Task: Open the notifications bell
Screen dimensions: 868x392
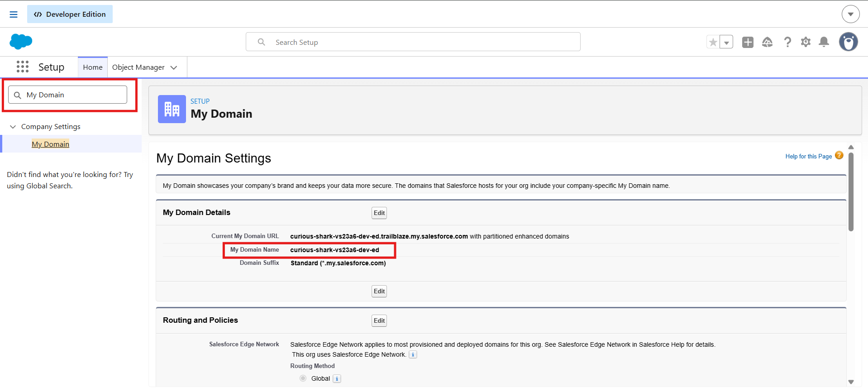Action: coord(824,42)
